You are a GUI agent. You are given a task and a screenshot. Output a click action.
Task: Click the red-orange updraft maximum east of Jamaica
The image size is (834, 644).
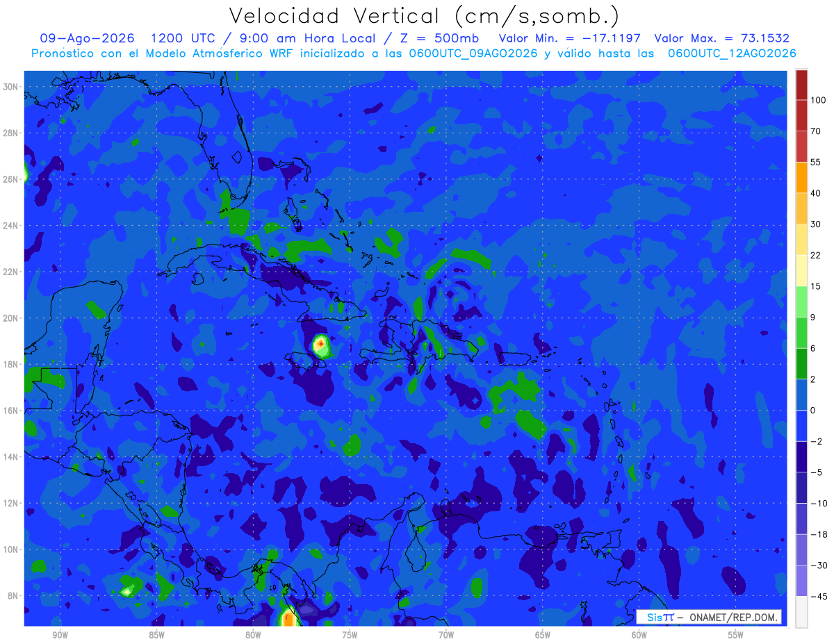[x=320, y=342]
